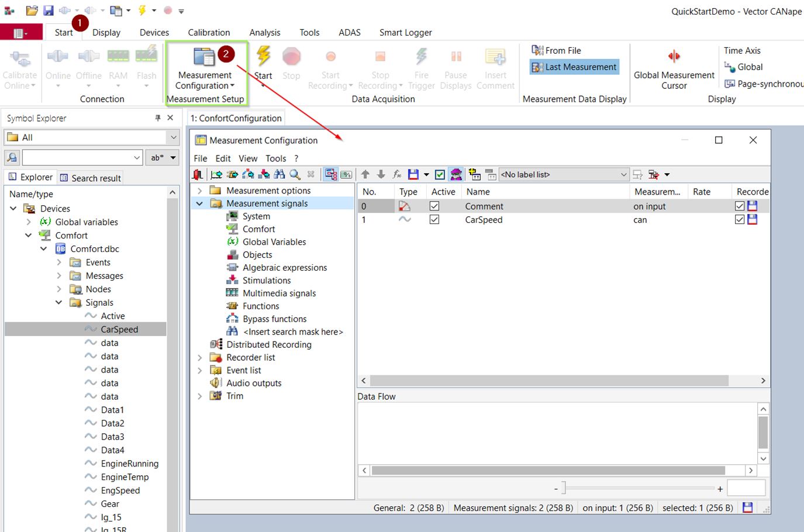Click the move down arrow icon
Viewport: 804px width, 532px height.
tap(381, 174)
